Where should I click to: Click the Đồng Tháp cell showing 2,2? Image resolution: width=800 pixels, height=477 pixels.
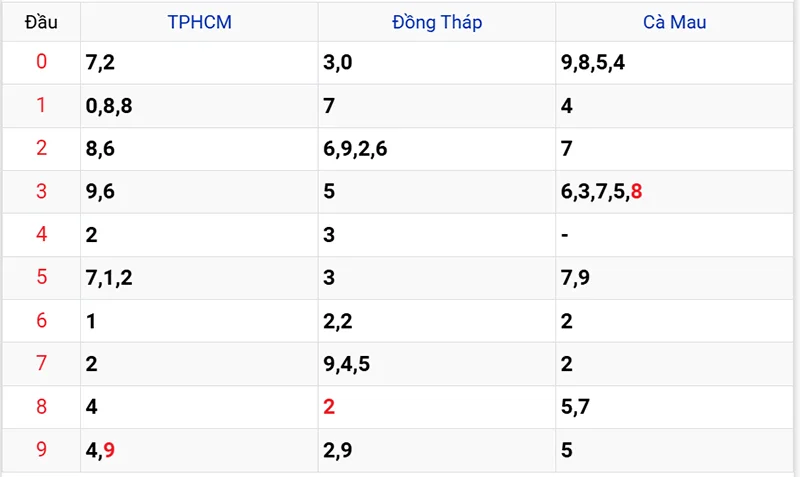pyautogui.click(x=338, y=321)
